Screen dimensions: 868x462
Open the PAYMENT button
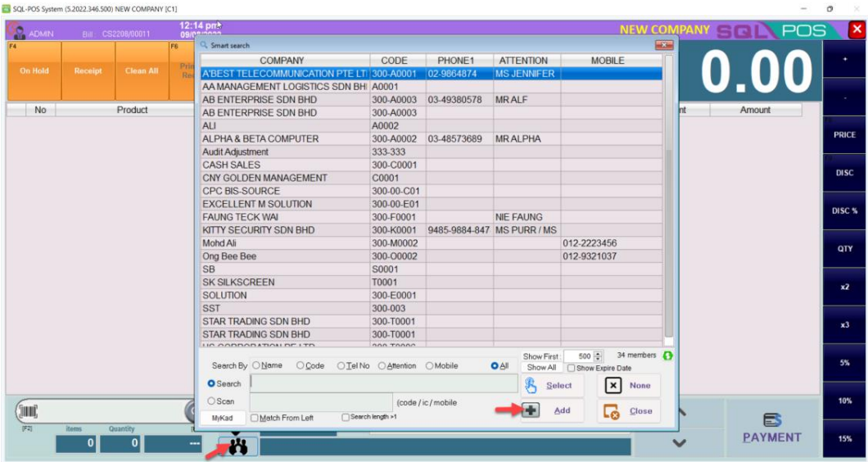(771, 428)
